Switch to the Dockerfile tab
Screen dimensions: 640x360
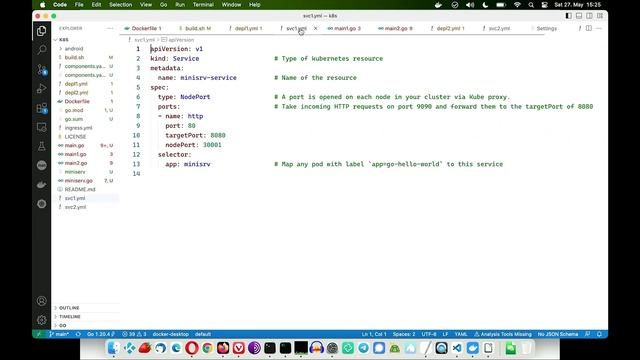point(143,28)
